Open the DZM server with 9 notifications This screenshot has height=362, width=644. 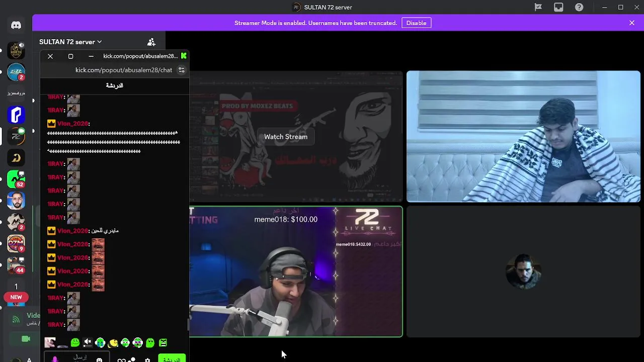(x=16, y=243)
